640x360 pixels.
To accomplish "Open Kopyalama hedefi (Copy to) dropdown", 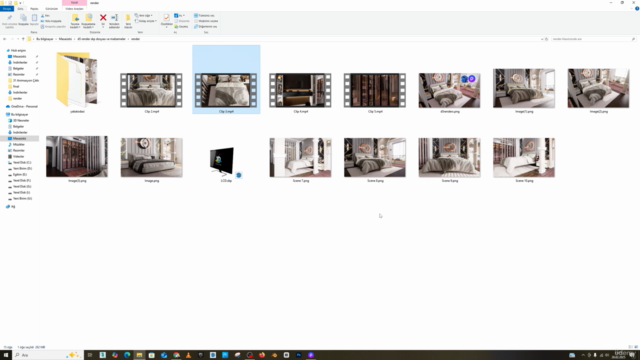I will click(x=89, y=21).
